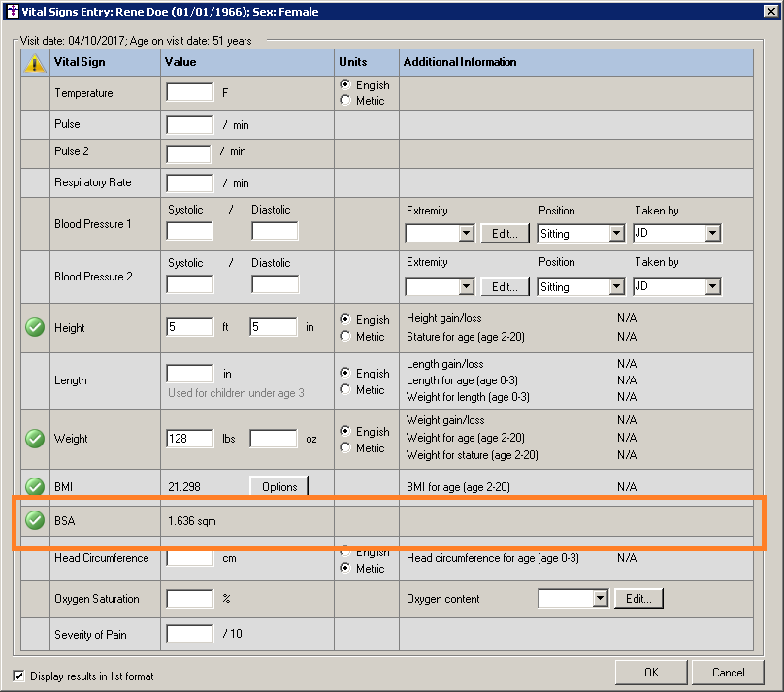The image size is (784, 692).
Task: Click Cancel to discard vital signs
Action: 728,672
